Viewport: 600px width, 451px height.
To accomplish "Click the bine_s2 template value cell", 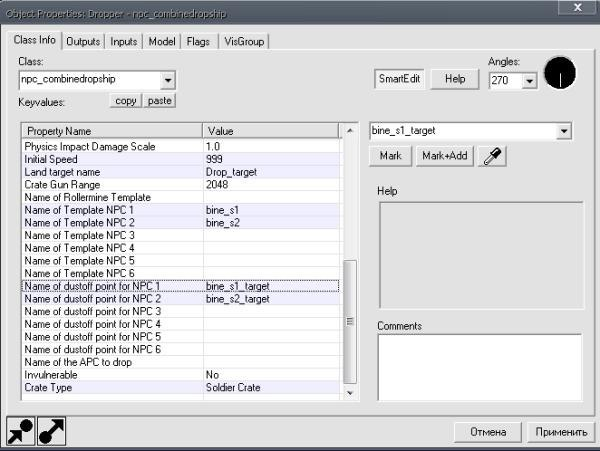I will [x=271, y=223].
